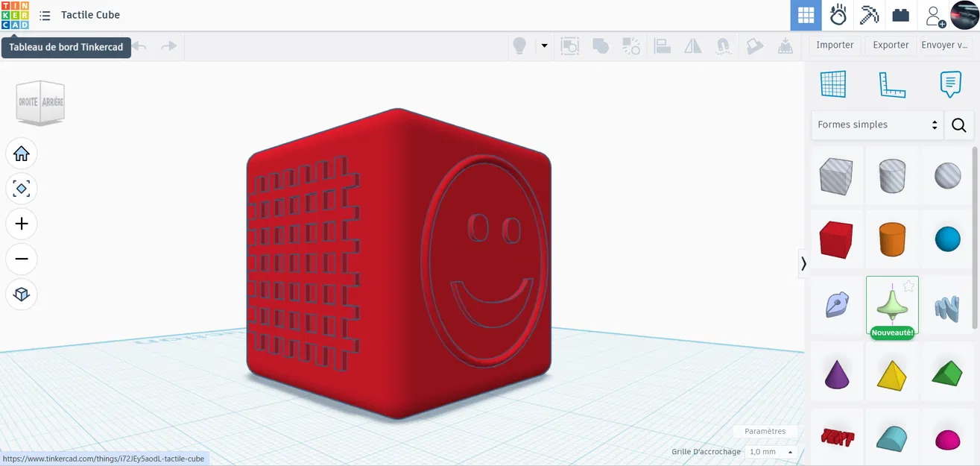This screenshot has width=980, height=466.
Task: Click the Mirror tool icon
Action: pyautogui.click(x=693, y=46)
